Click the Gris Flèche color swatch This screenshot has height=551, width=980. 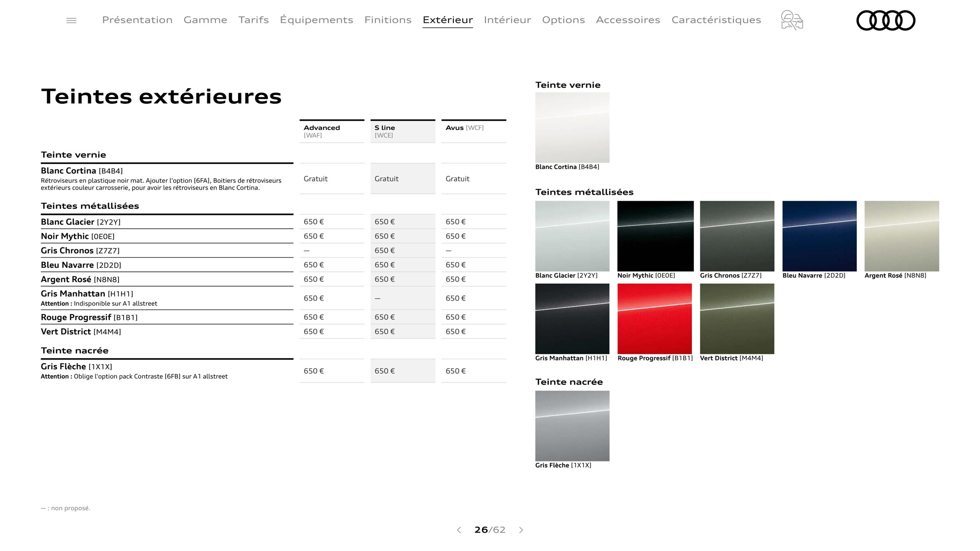(572, 426)
